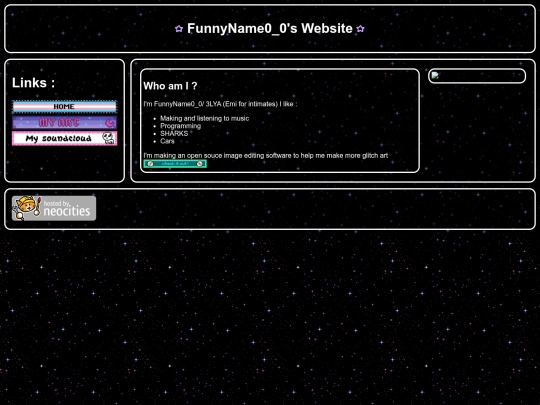
Task: Click the teal "check it out!" button
Action: click(175, 164)
